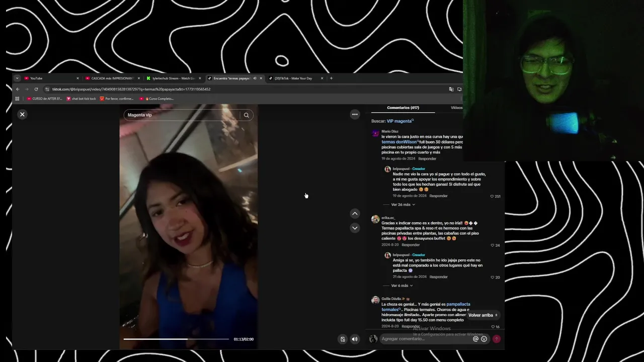Click Responder under 19 de agosto bripaspuel reply
The image size is (644, 362).
(438, 196)
